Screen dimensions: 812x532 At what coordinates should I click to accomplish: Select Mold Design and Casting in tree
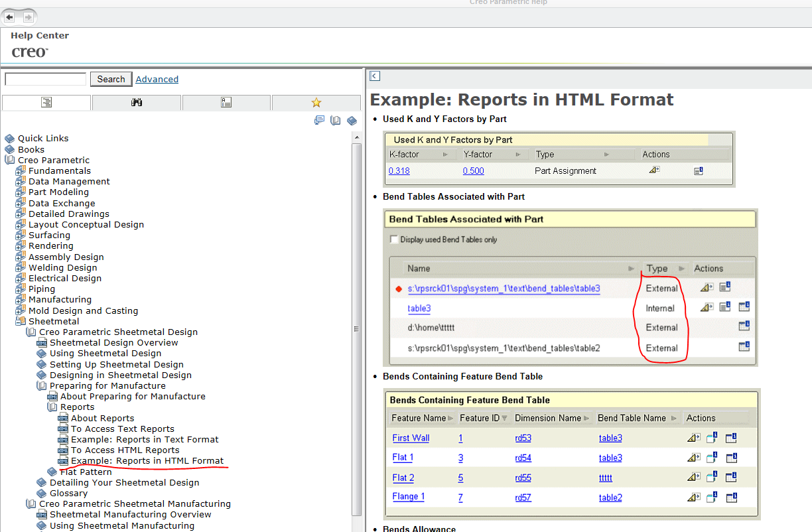click(83, 310)
